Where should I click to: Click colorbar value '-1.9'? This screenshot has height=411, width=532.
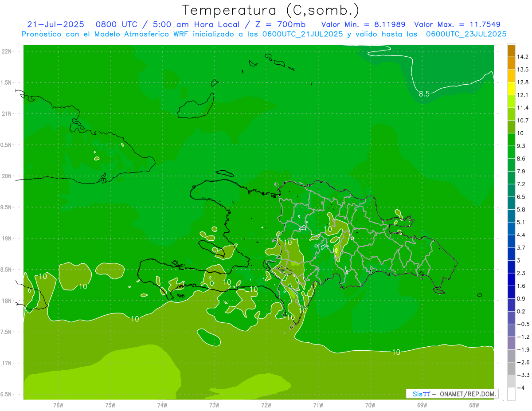tap(523, 349)
